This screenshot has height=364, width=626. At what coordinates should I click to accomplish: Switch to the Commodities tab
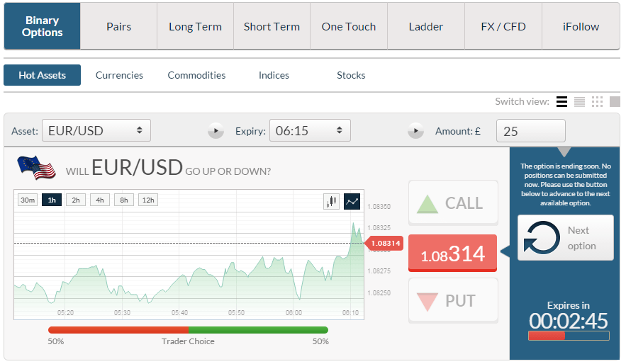coord(196,75)
